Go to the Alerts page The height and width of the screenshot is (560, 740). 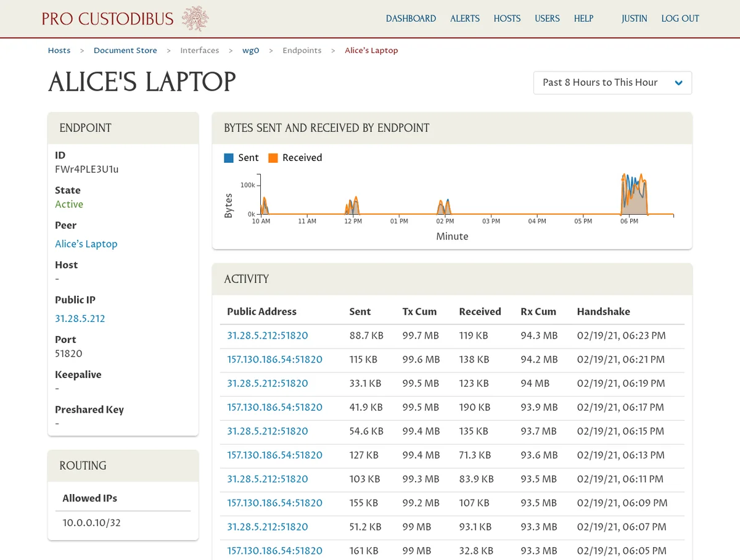coord(464,19)
